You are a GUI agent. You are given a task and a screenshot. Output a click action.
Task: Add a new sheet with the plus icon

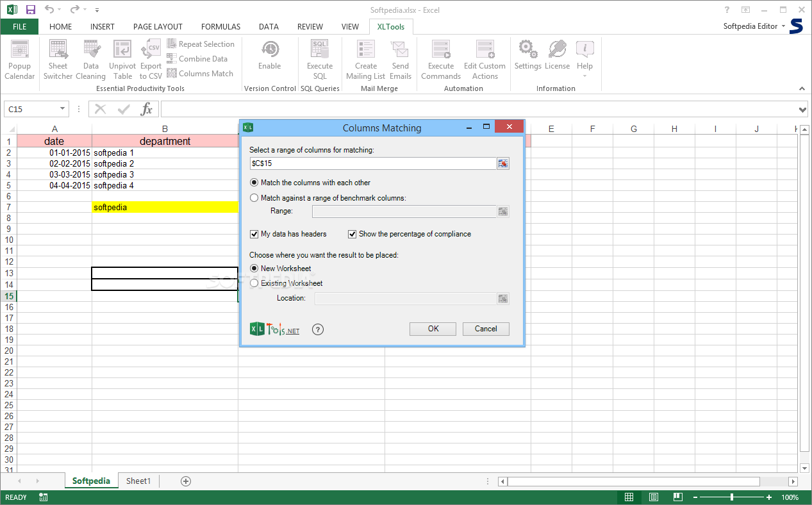tap(186, 481)
